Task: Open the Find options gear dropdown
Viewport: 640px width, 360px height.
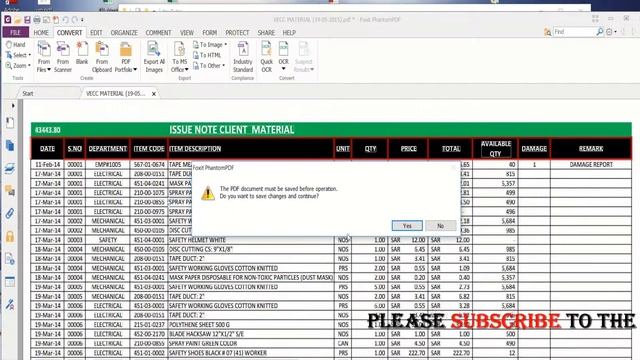Action: pyautogui.click(x=611, y=32)
